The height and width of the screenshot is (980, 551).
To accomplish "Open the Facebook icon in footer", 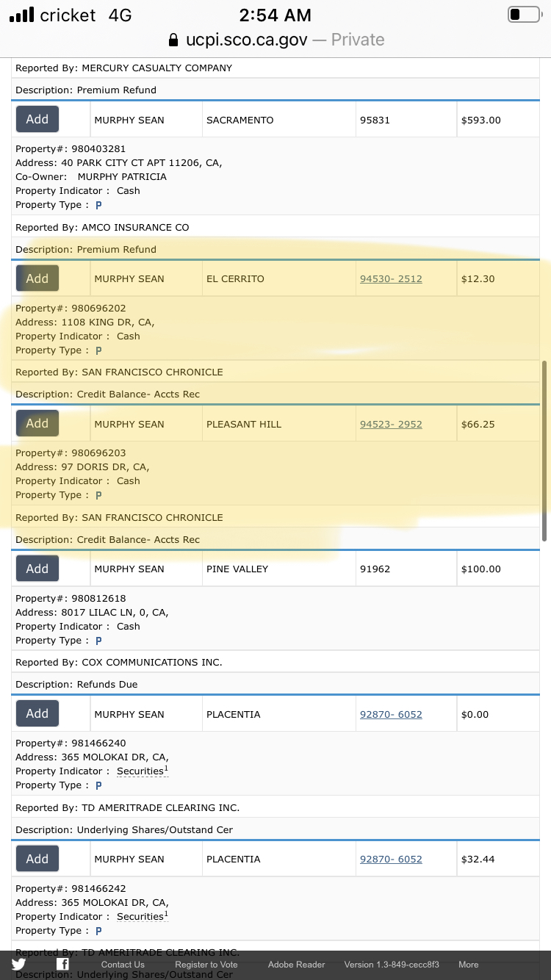I will click(62, 965).
